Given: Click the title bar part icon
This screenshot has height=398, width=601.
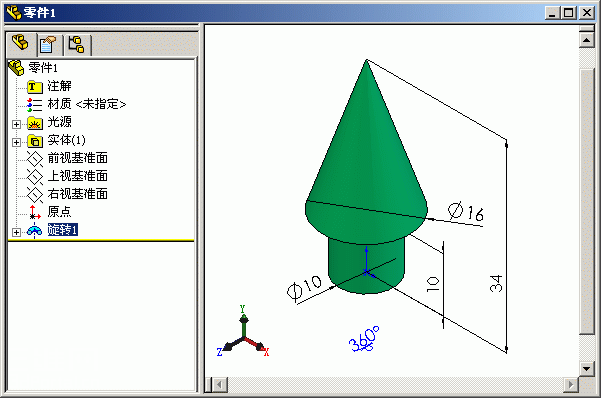Looking at the screenshot, I should point(14,13).
